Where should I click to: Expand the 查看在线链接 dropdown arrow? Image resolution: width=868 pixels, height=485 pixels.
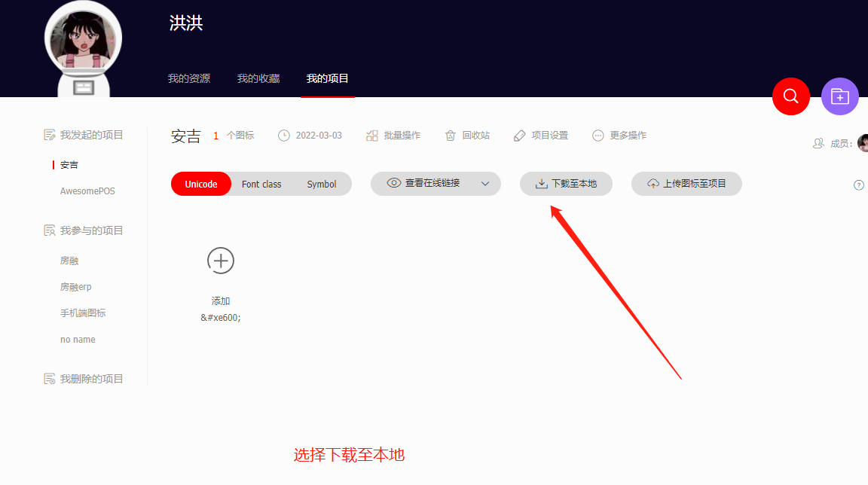coord(485,184)
